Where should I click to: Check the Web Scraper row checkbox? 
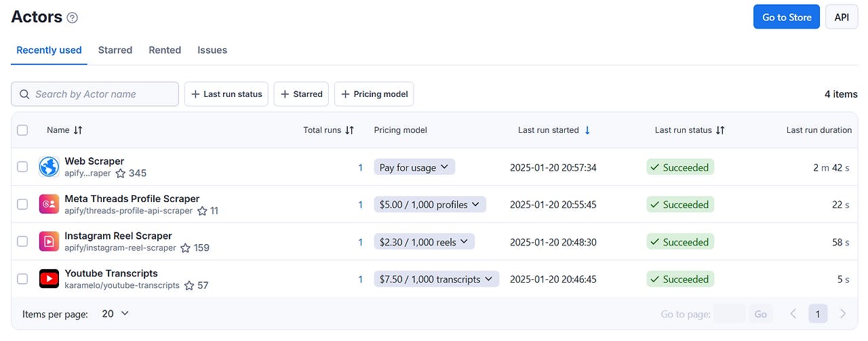pyautogui.click(x=22, y=167)
